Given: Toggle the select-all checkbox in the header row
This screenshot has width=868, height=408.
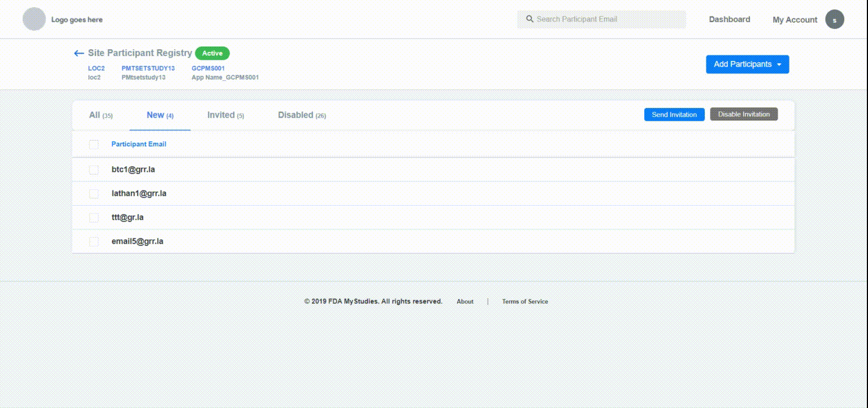Looking at the screenshot, I should pyautogui.click(x=94, y=144).
